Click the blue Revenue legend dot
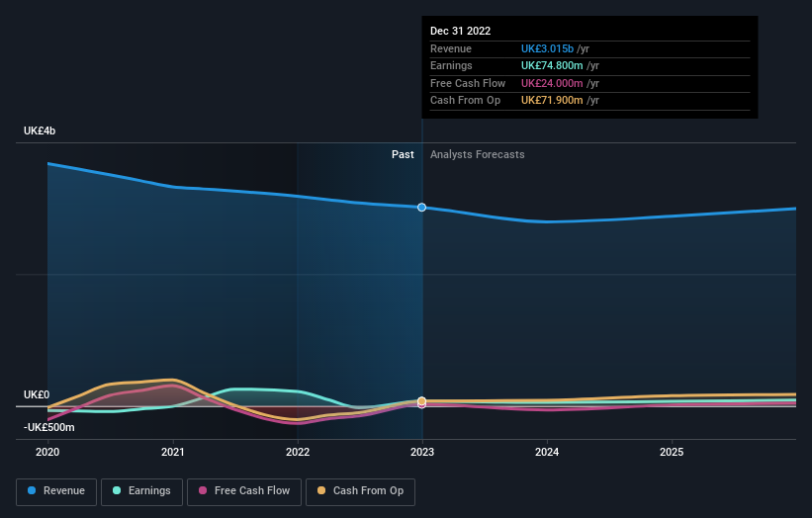The image size is (812, 518). coord(32,490)
